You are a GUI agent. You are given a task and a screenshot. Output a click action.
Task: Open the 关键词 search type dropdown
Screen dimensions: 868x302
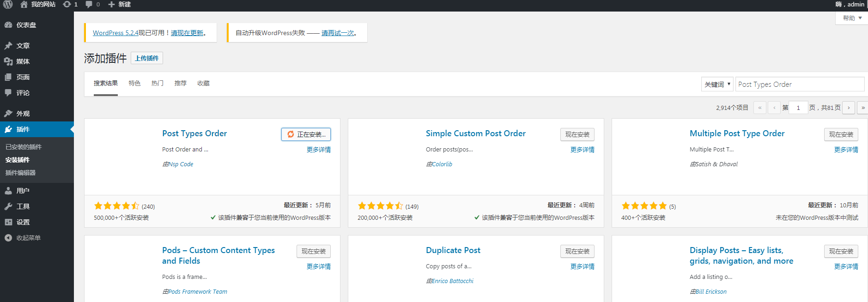point(717,85)
